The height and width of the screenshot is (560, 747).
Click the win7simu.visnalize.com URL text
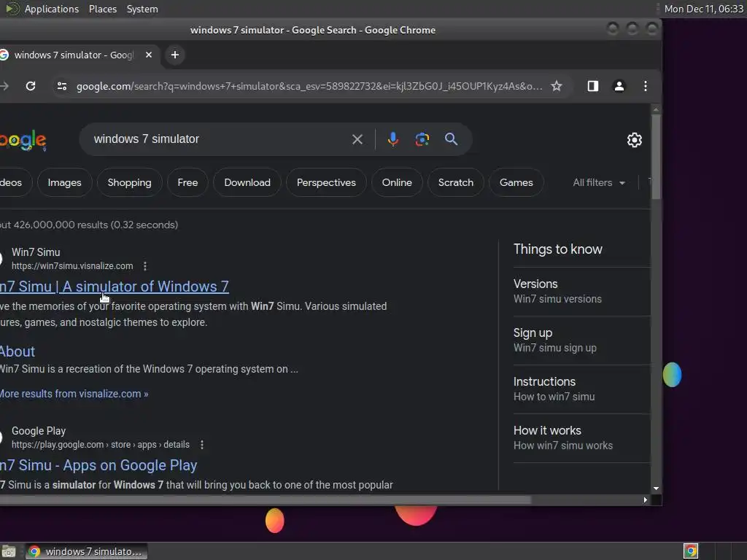(72, 266)
